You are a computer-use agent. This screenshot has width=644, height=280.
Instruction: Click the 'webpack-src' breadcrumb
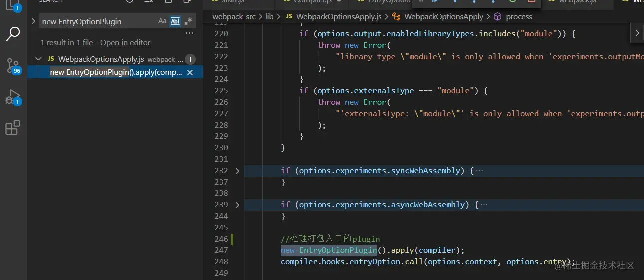pyautogui.click(x=234, y=17)
